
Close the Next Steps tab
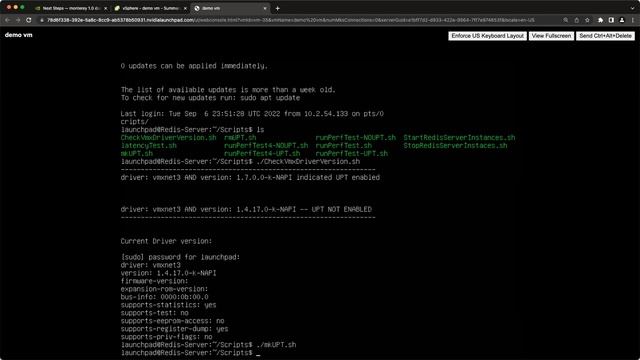(x=106, y=8)
